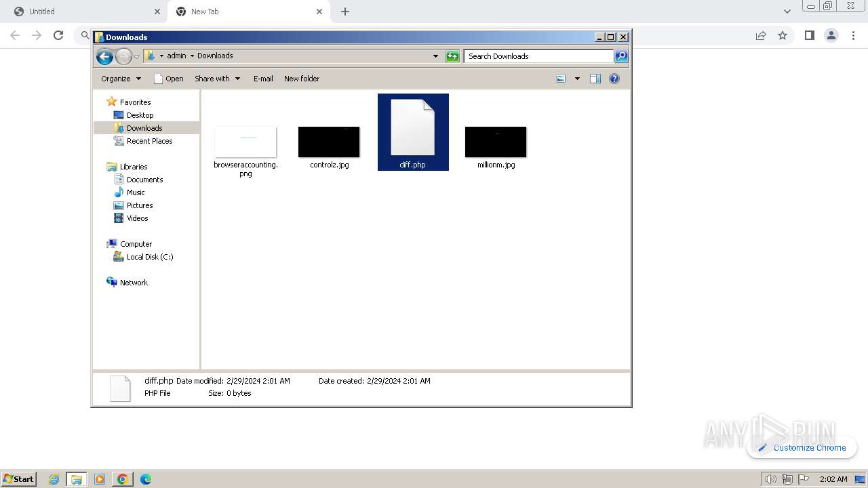
Task: Click the New folder button
Action: coord(302,79)
